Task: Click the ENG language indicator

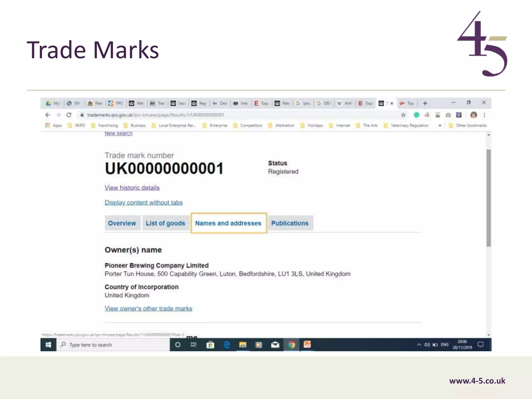Action: tap(444, 345)
